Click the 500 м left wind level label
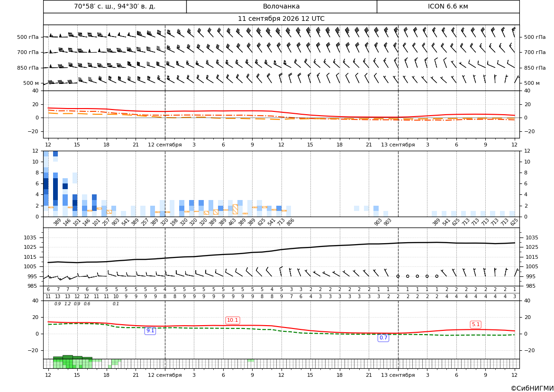This screenshot has height=392, width=554. tap(31, 83)
